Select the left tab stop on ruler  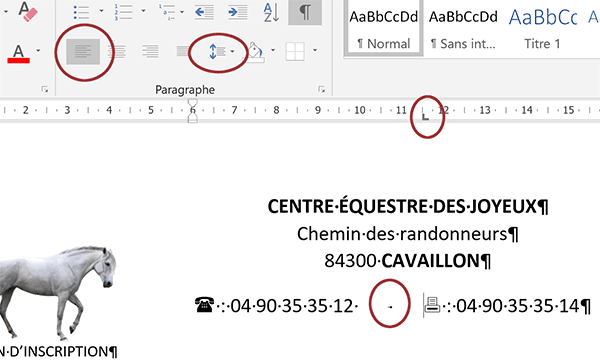point(425,117)
